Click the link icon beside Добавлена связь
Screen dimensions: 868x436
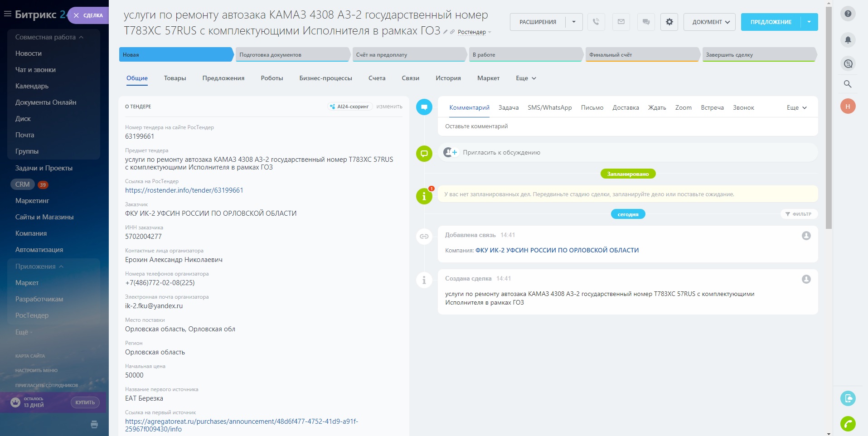point(424,236)
